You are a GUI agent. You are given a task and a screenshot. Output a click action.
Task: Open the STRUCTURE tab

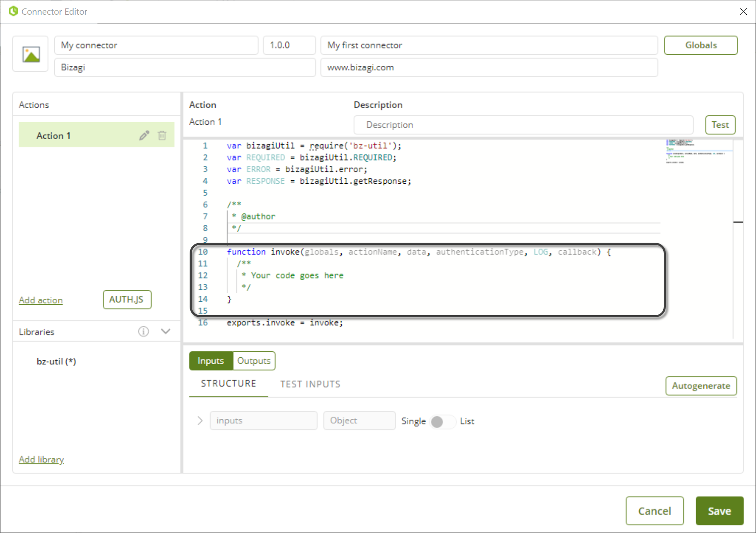228,383
